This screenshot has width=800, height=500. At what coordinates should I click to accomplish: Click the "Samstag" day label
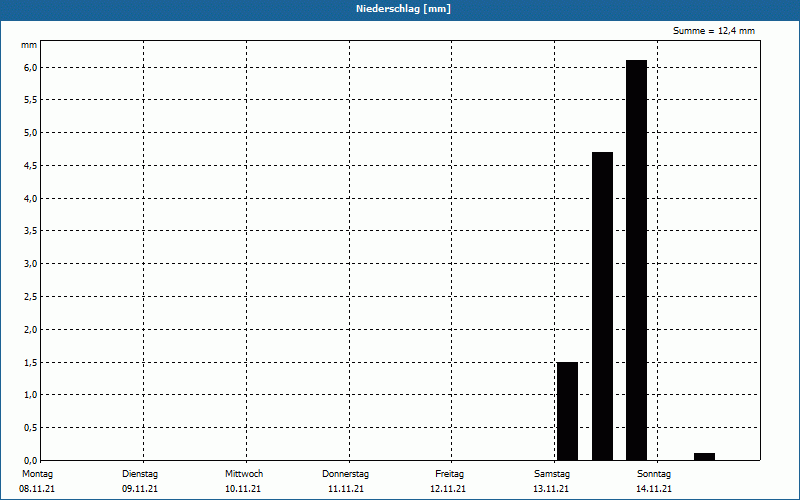[x=552, y=474]
